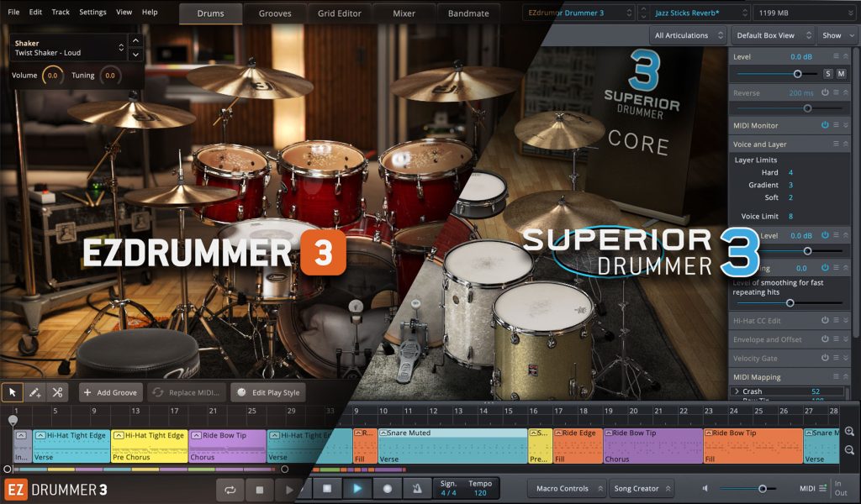Open the MIDI settings menu icon
This screenshot has height=504, width=861.
tap(822, 488)
